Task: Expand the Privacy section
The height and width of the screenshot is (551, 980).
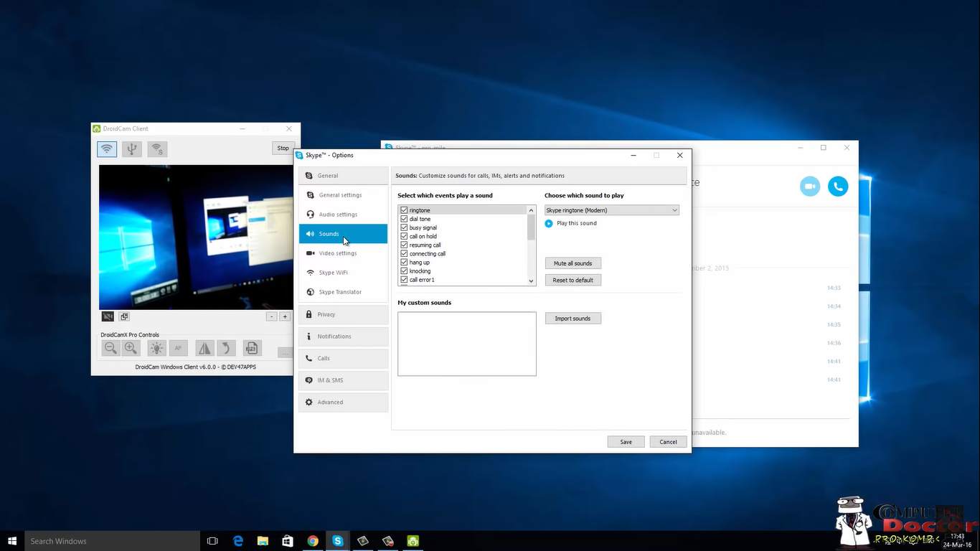Action: (343, 314)
